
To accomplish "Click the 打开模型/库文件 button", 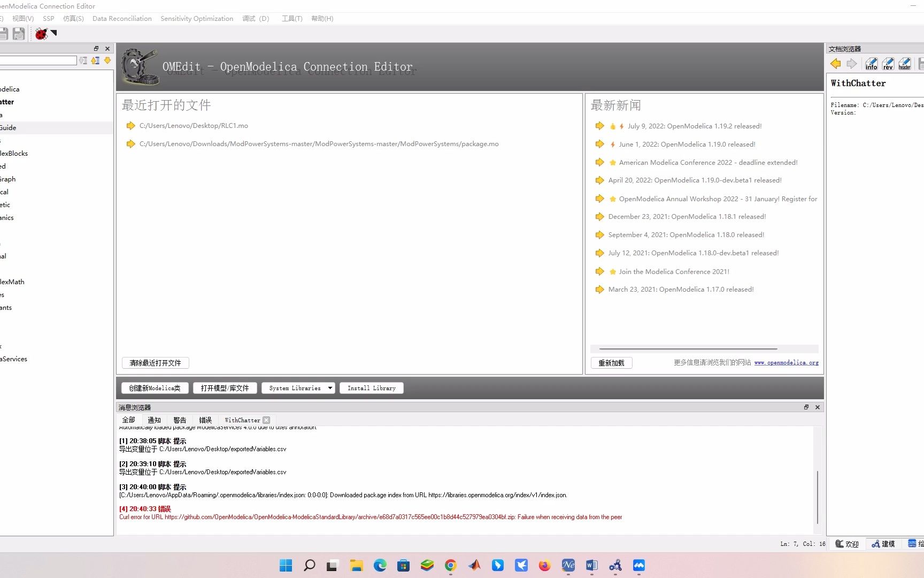I will coord(225,388).
